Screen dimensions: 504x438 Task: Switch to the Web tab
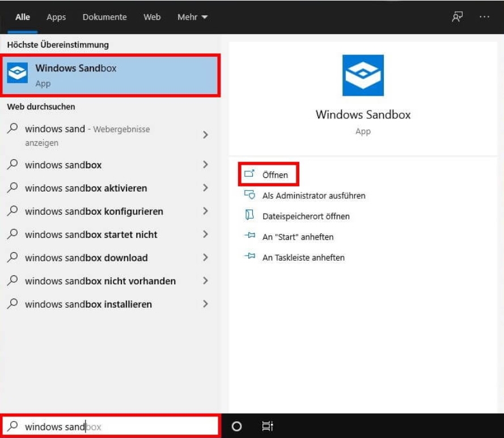point(152,17)
